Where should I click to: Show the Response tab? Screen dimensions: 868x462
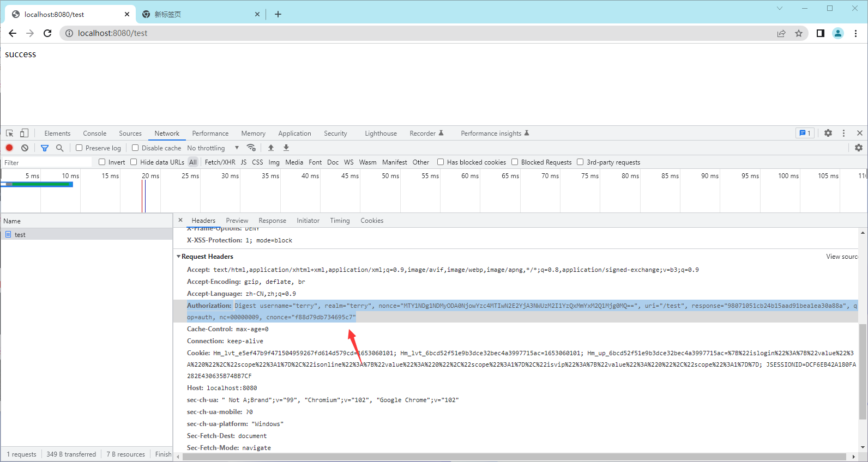pos(272,221)
